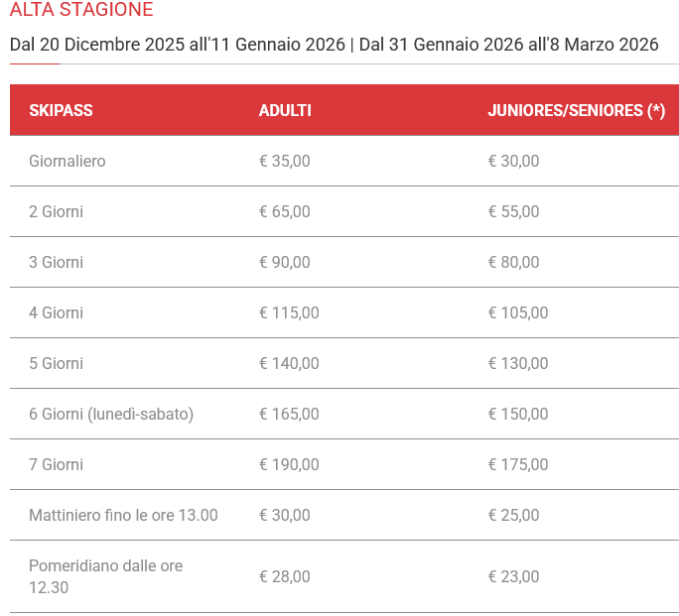Viewport: 679px width, 616px height.
Task: Select the 6 Giorni (lunedì-sabato) row
Action: coord(111,414)
